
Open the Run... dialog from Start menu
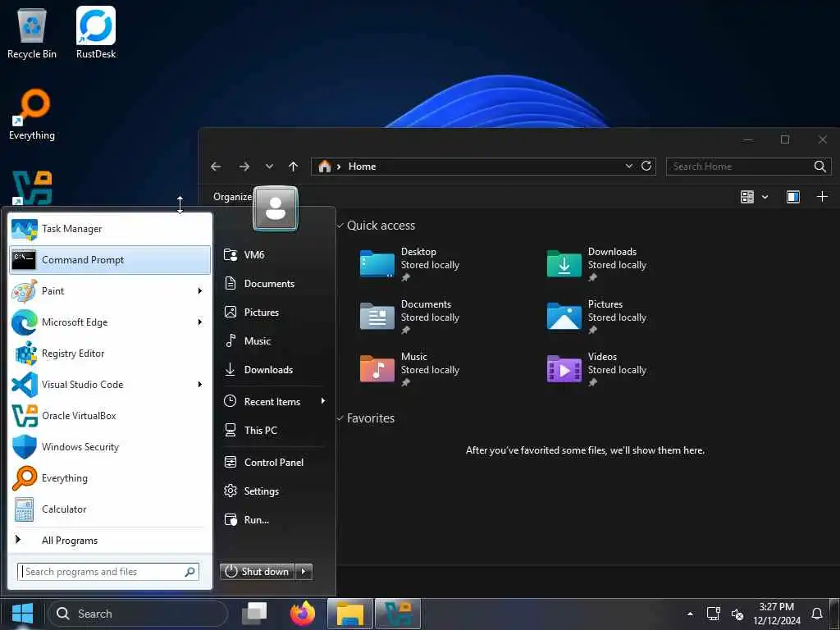click(x=273, y=519)
